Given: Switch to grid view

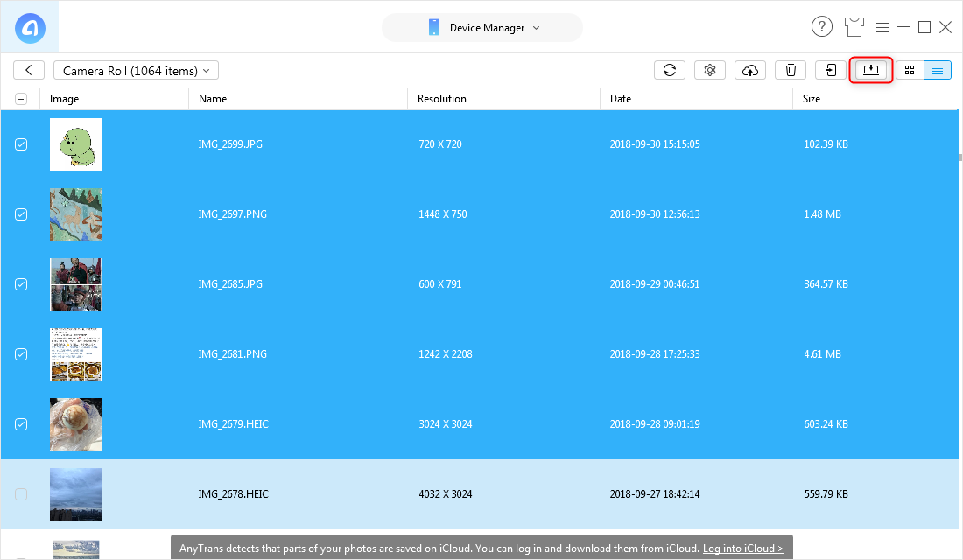Looking at the screenshot, I should pyautogui.click(x=909, y=69).
